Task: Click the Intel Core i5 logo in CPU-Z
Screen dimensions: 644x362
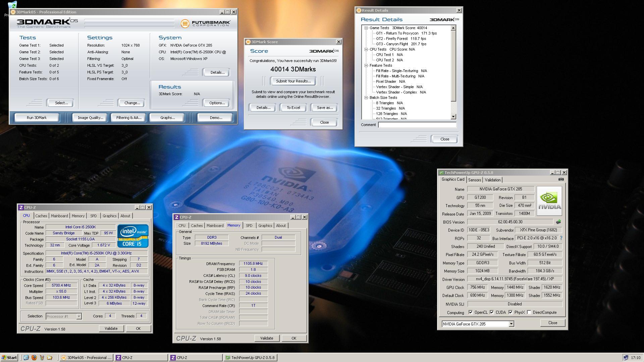Action: point(133,236)
